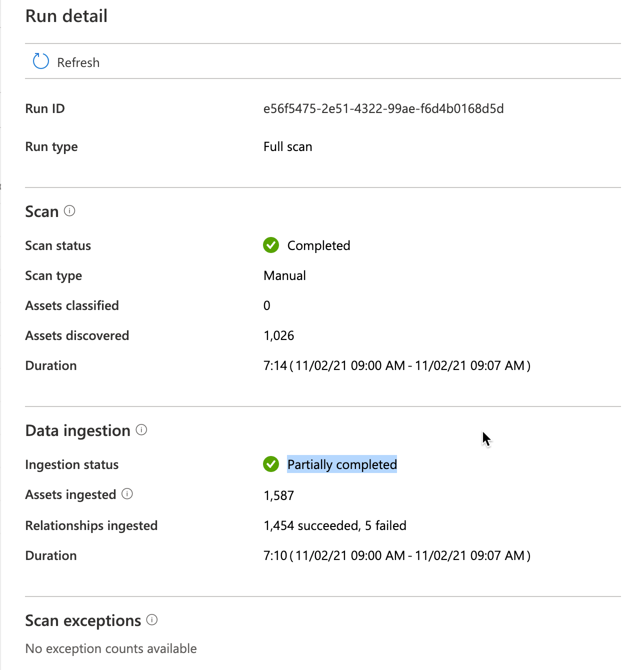Click the Manual scan type label
Viewport: 644px width, 670px height.
click(x=284, y=275)
